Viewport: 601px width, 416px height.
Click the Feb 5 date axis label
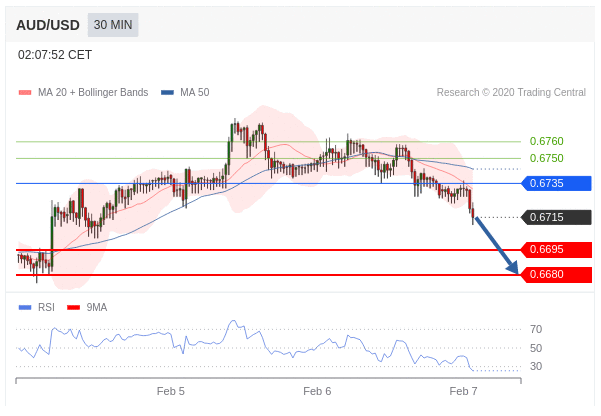[x=171, y=391]
